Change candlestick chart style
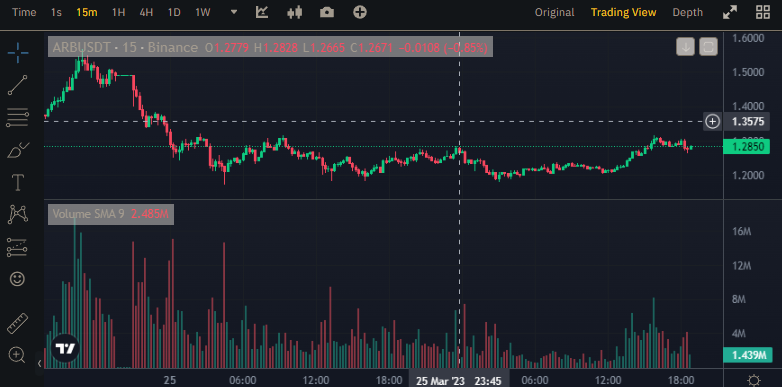Screen dimensions: 782x387 coord(295,12)
